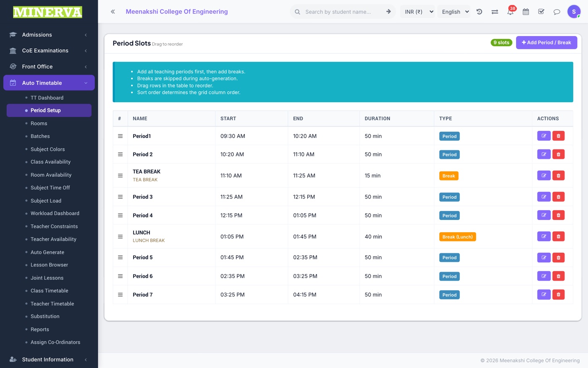The image size is (588, 368).
Task: Edit the Period 4 row
Action: click(544, 215)
